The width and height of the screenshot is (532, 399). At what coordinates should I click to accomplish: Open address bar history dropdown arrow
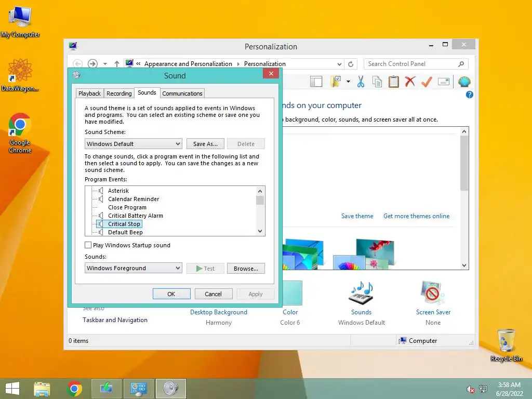pos(339,64)
